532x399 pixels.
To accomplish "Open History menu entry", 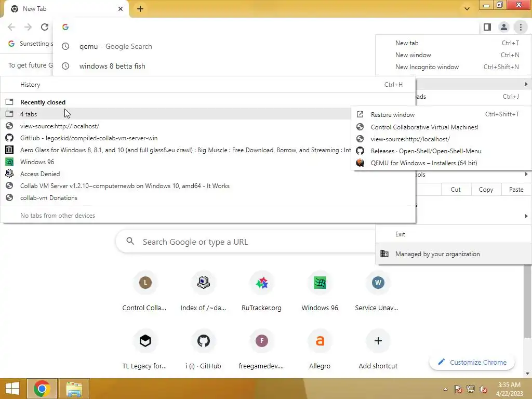I will coord(208,85).
